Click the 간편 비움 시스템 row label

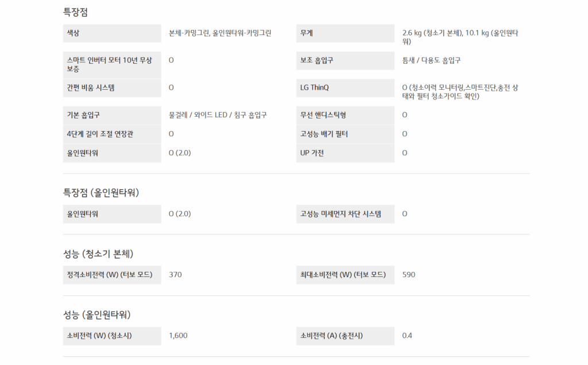pos(95,88)
